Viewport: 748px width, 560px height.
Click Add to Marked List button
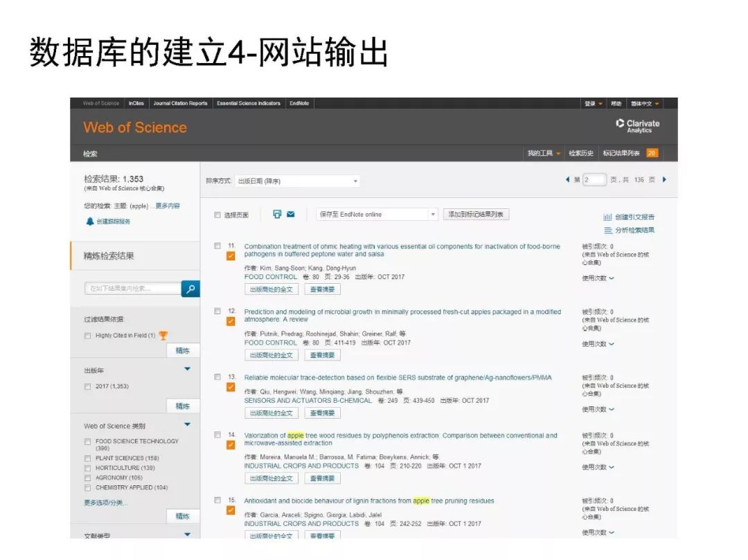point(476,215)
